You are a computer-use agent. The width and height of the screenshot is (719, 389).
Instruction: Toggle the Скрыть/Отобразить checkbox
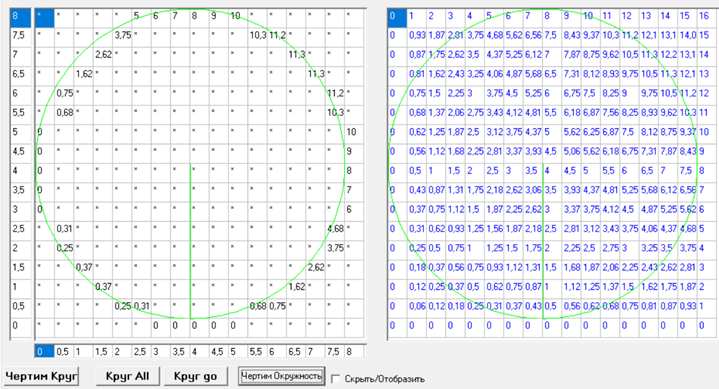[336, 379]
